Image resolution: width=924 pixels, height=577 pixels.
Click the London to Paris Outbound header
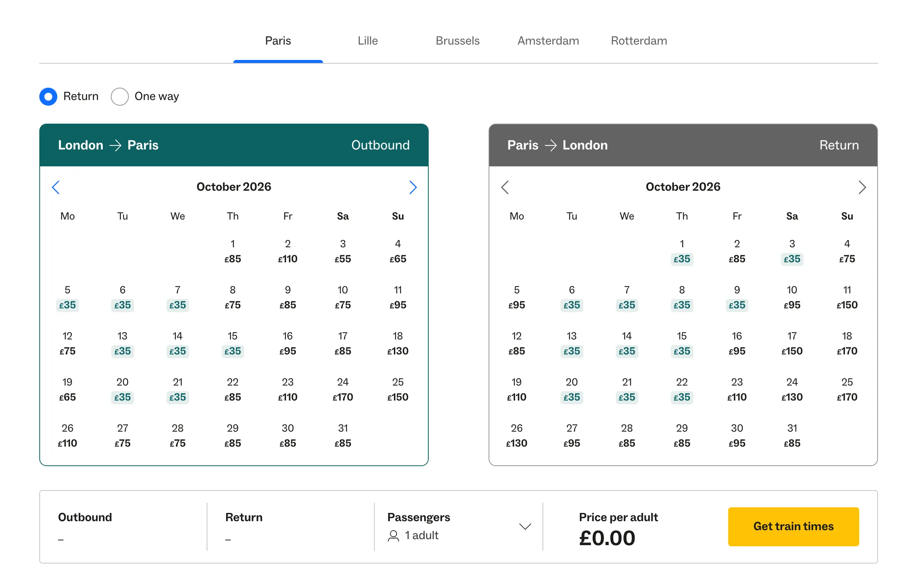coord(234,145)
